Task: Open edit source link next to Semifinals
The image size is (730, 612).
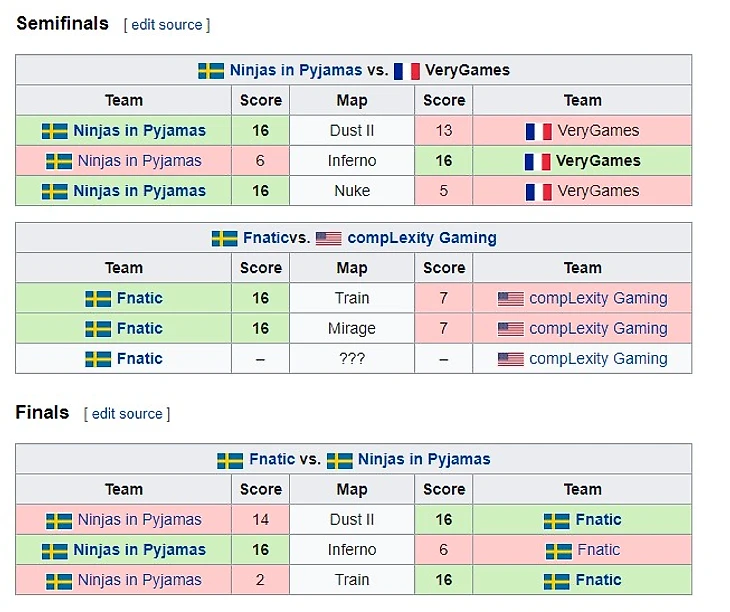Action: coord(167,25)
